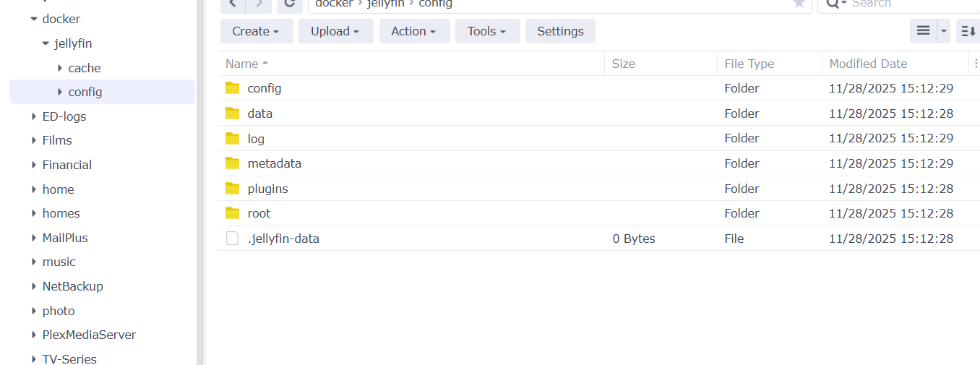
Task: Refresh the current folder listing
Action: tap(289, 4)
